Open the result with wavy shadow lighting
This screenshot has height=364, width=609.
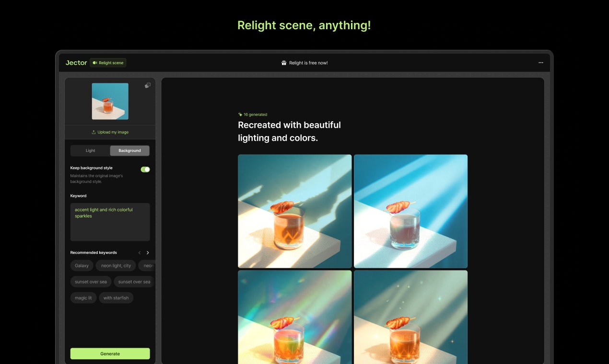[295, 211]
